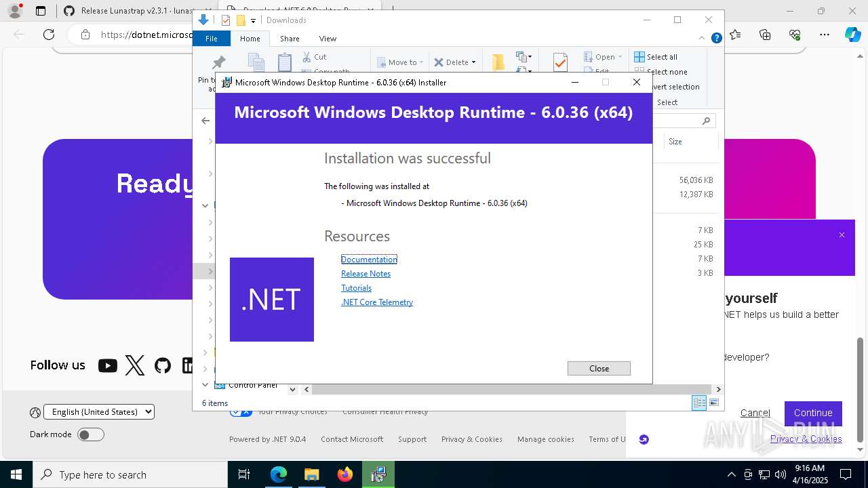868x488 pixels.
Task: Click the horizontal scrollbar left arrow
Action: (307, 389)
